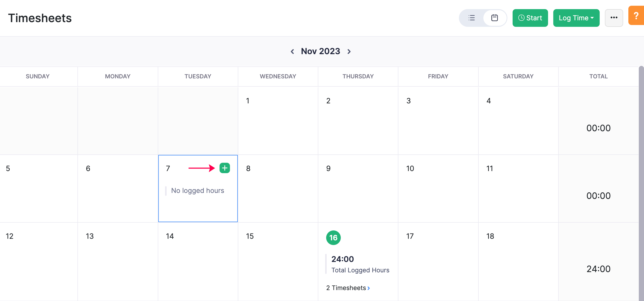Click the clock icon on Start button
Image resolution: width=644 pixels, height=301 pixels.
(x=521, y=18)
